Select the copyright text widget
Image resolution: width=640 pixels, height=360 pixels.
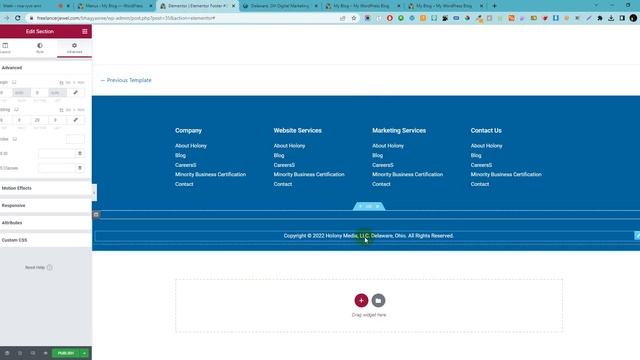(368, 236)
